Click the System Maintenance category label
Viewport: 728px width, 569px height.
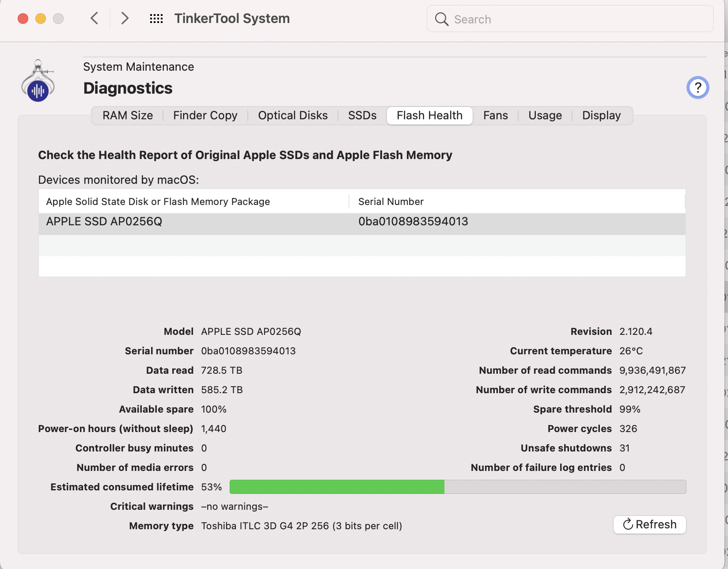(x=139, y=67)
